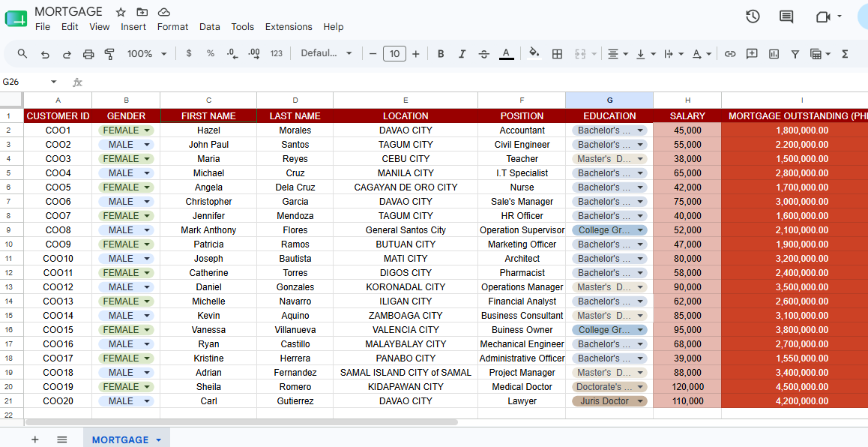Decrease font size minus button
The height and width of the screenshot is (447, 868).
click(x=373, y=54)
